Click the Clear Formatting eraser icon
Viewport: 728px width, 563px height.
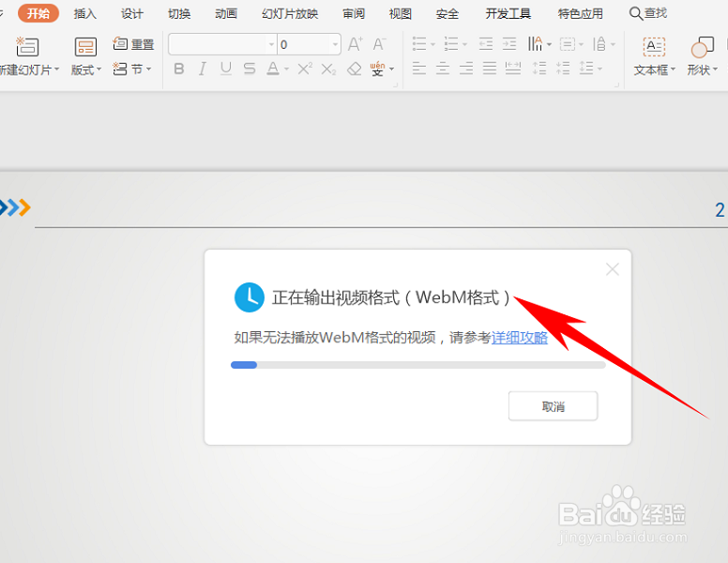pos(355,69)
